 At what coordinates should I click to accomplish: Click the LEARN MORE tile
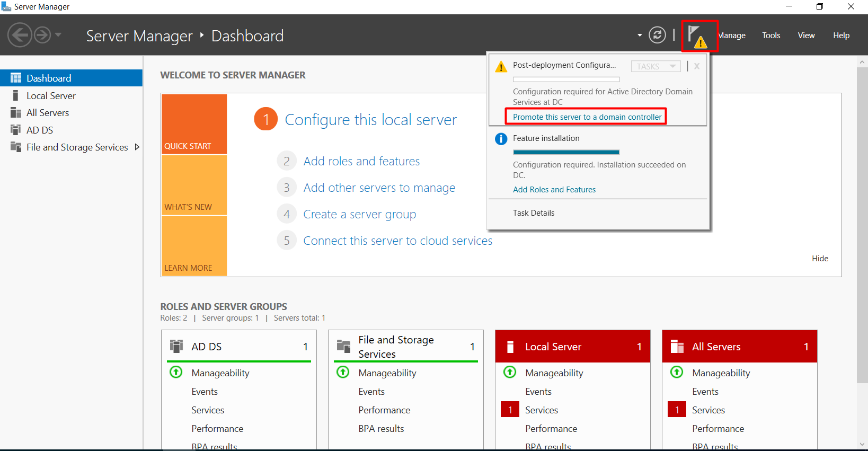click(x=194, y=246)
